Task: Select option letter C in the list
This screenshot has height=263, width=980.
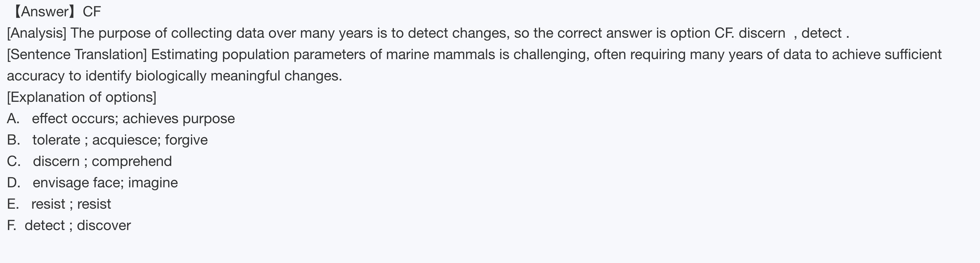Action: click(13, 161)
